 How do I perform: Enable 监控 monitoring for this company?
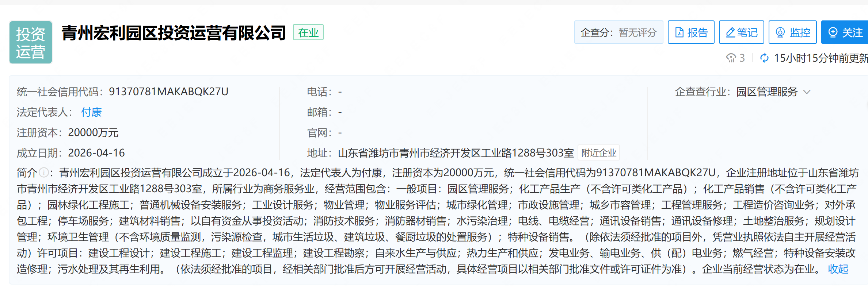[792, 32]
